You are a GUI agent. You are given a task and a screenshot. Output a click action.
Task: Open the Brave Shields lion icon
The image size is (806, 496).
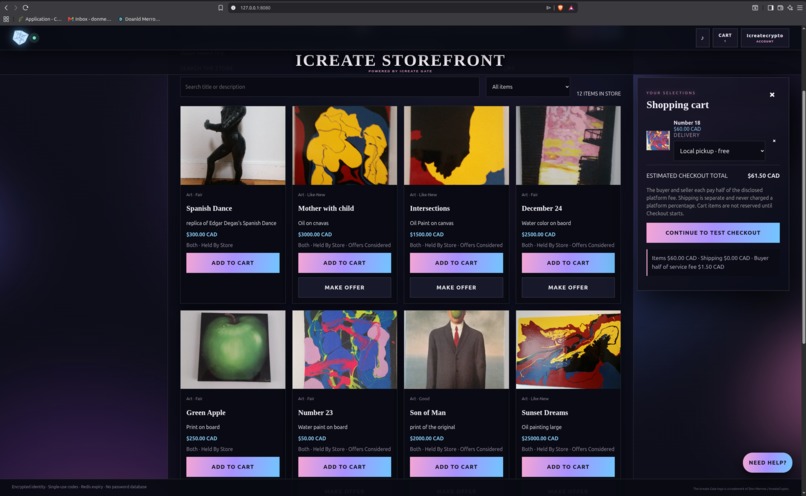(560, 8)
